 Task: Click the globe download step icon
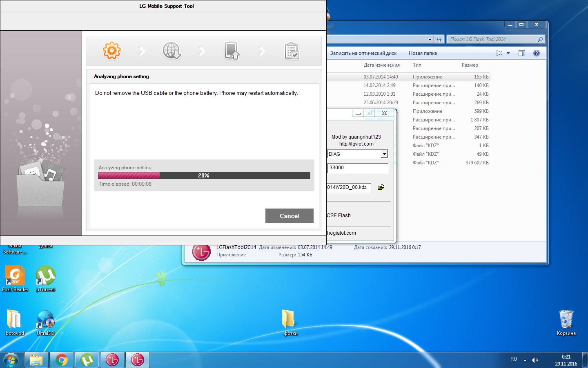(171, 51)
